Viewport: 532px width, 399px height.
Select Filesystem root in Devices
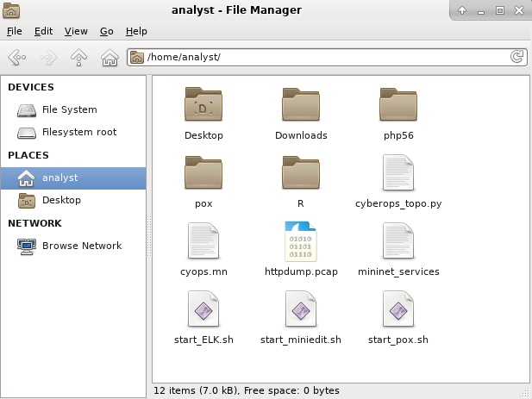pyautogui.click(x=73, y=132)
